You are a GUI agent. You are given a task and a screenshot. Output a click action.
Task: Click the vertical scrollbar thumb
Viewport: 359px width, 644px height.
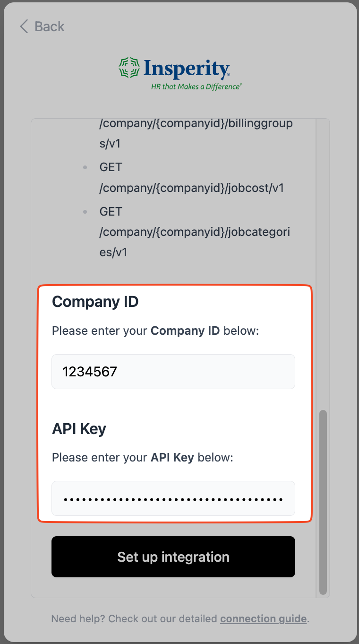click(323, 501)
